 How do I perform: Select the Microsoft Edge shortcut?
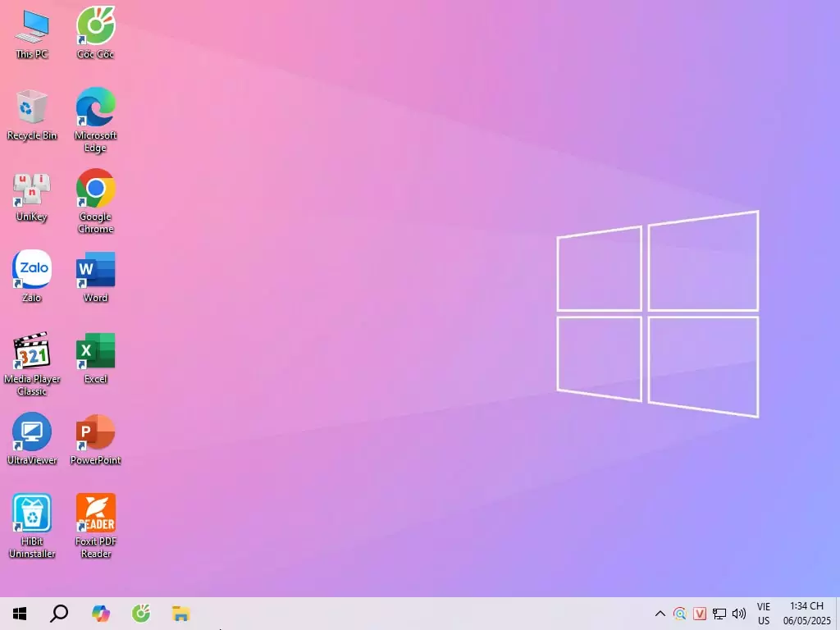95,121
